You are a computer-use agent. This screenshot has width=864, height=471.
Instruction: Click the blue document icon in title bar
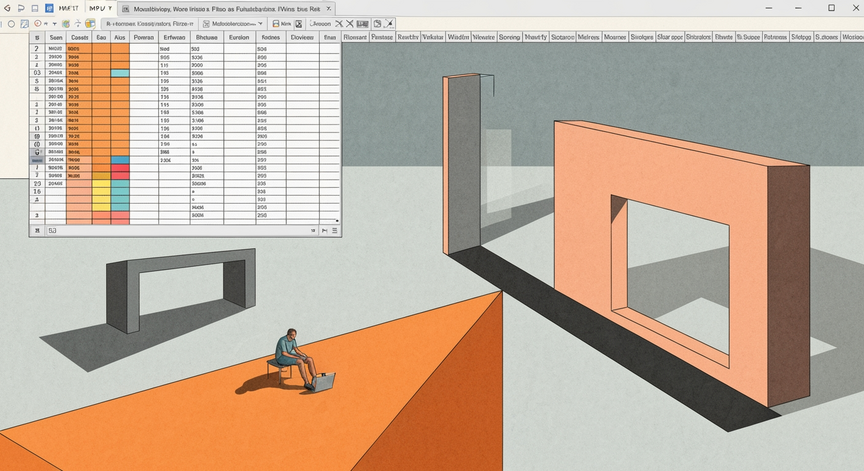point(49,8)
